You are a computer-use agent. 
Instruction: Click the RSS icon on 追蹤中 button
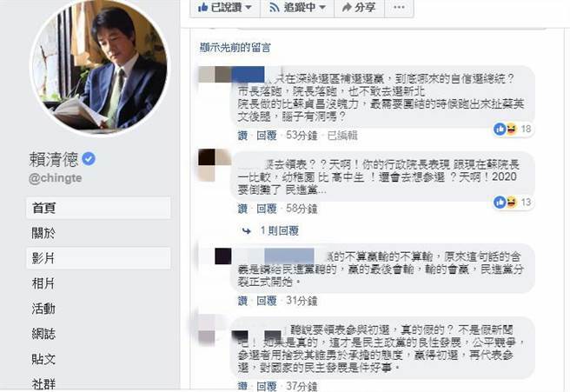274,7
